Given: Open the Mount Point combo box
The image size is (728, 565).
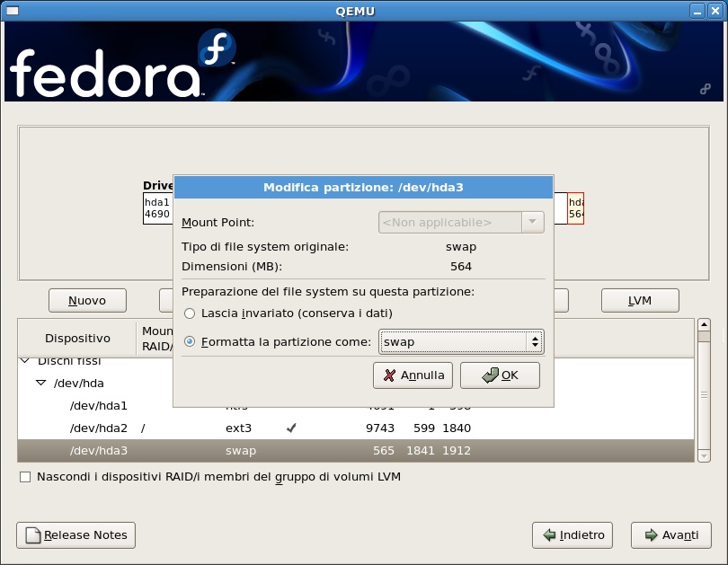Looking at the screenshot, I should point(461,223).
